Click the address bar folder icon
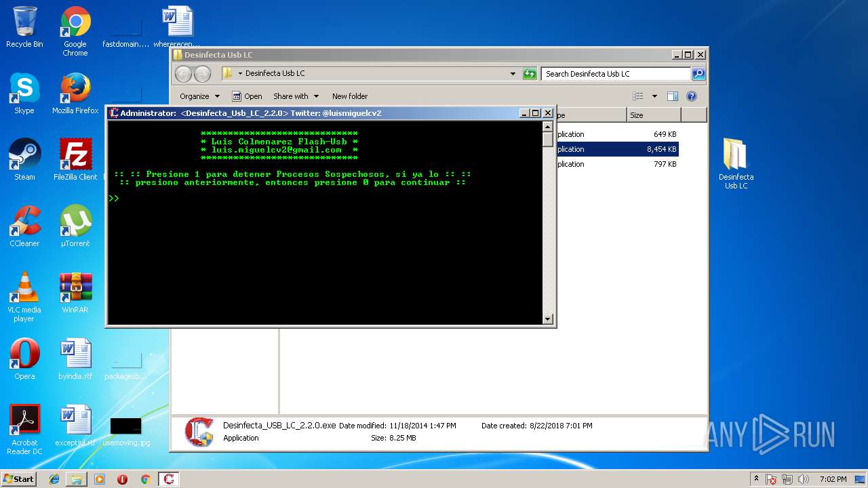The width and height of the screenshot is (868, 488). [228, 74]
